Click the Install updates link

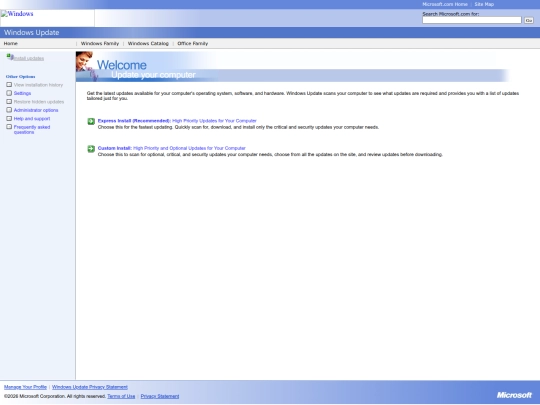coord(29,59)
